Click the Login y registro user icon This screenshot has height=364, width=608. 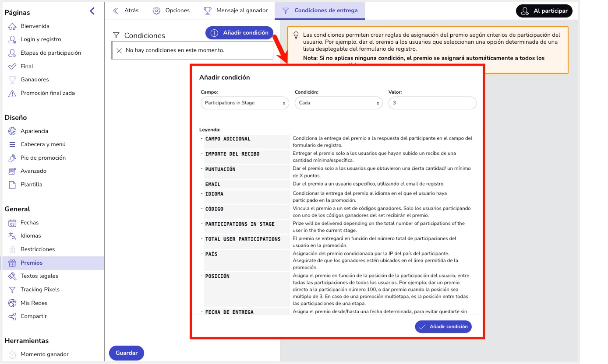click(12, 39)
